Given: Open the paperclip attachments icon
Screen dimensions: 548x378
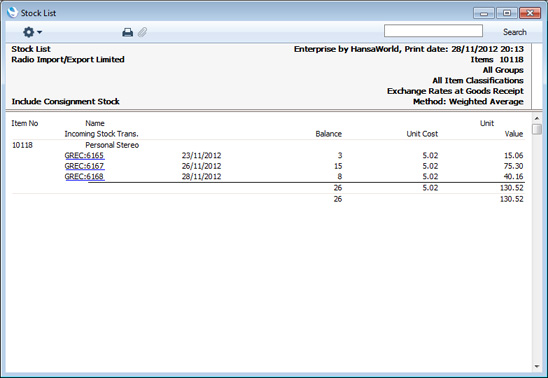Looking at the screenshot, I should click(x=142, y=32).
